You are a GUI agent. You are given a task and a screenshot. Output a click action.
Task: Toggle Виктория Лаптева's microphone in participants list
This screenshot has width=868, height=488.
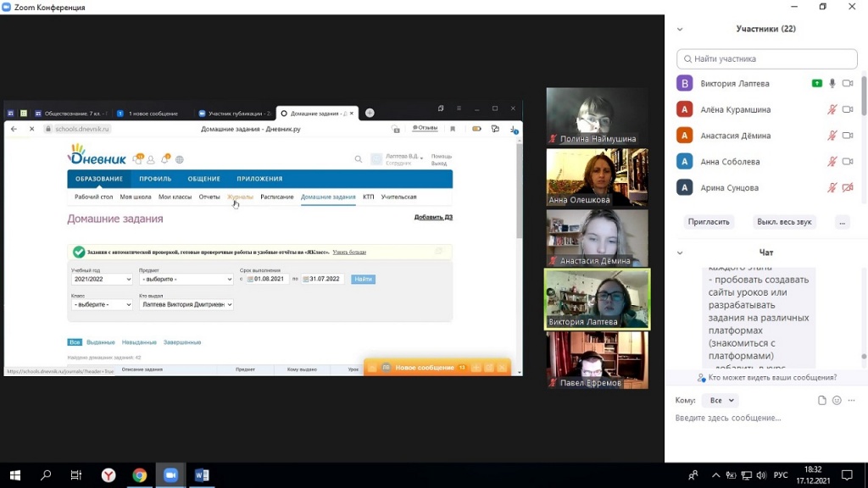(x=832, y=84)
